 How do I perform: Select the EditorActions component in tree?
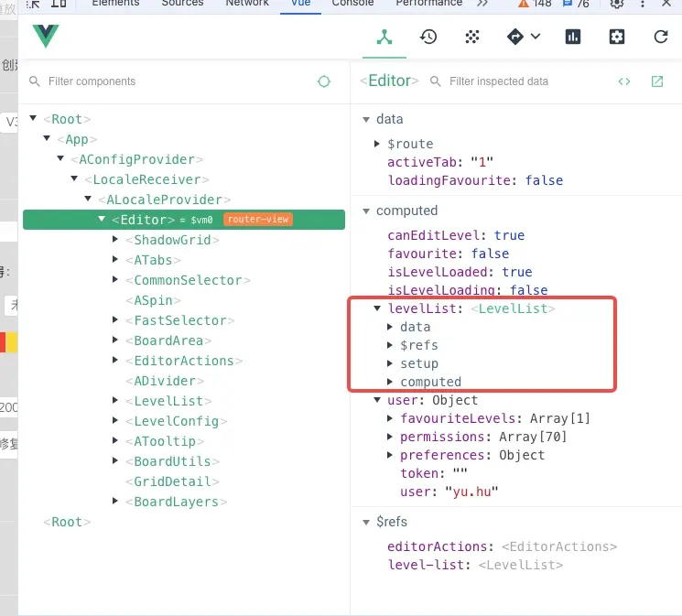click(184, 361)
